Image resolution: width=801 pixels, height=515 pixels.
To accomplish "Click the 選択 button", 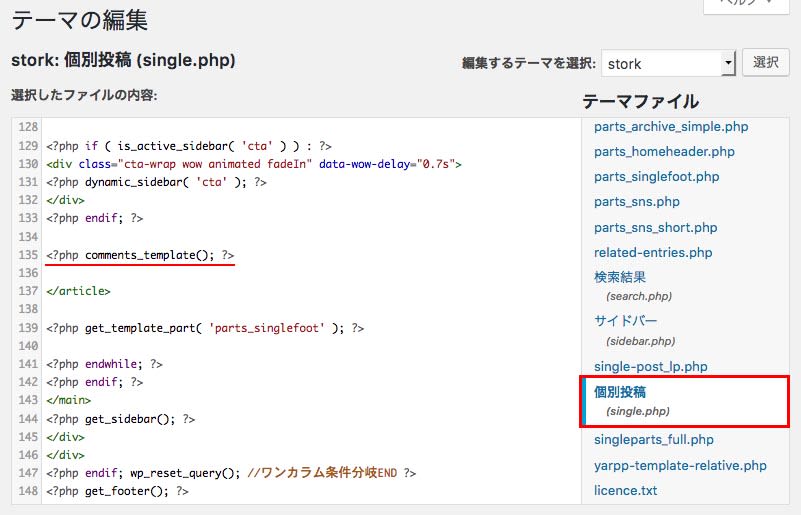I will coord(765,62).
